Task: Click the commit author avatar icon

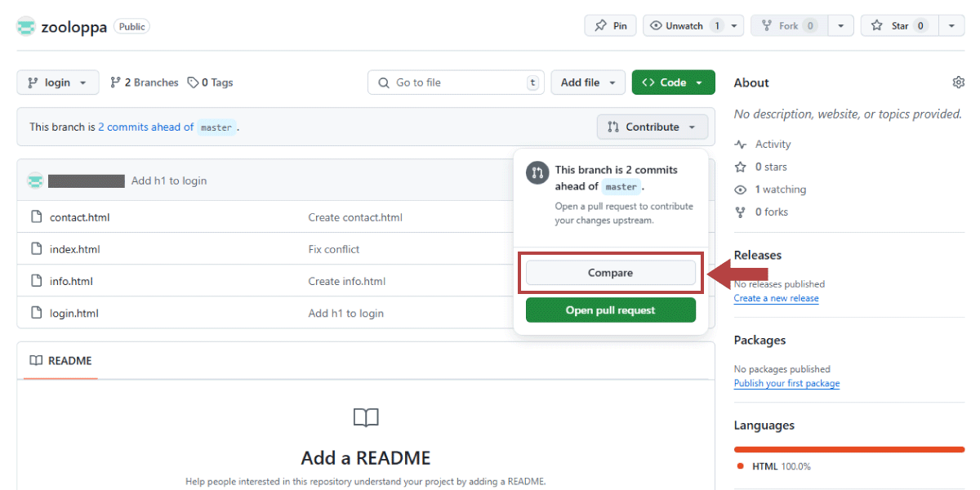Action: coord(35,180)
